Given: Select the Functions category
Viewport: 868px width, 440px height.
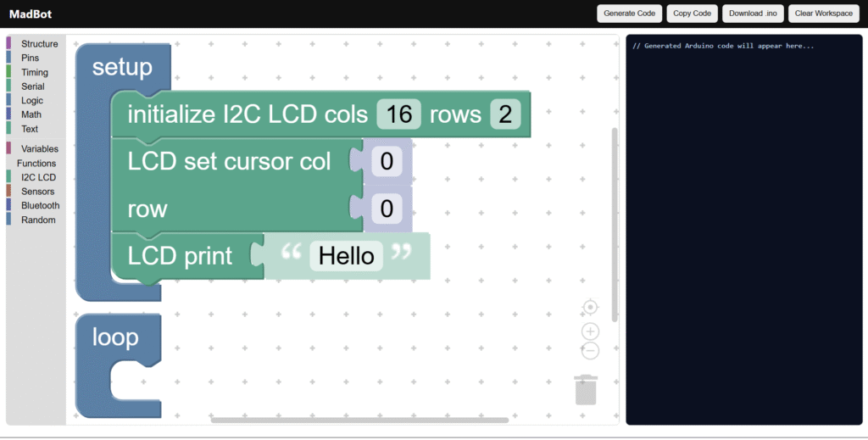Looking at the screenshot, I should click(36, 164).
